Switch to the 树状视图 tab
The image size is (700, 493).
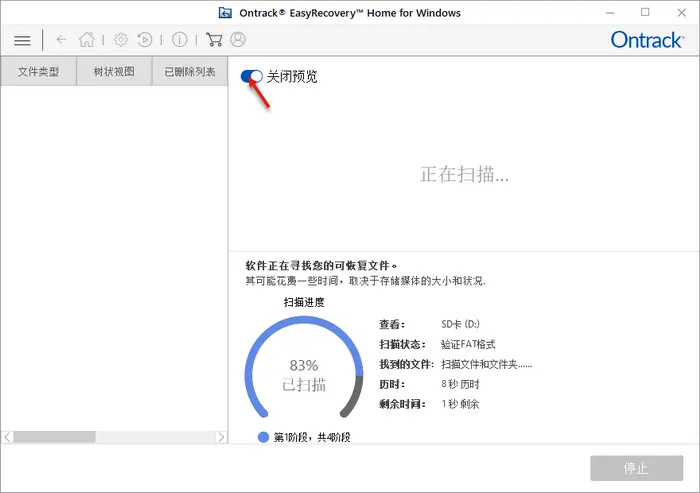tap(114, 71)
